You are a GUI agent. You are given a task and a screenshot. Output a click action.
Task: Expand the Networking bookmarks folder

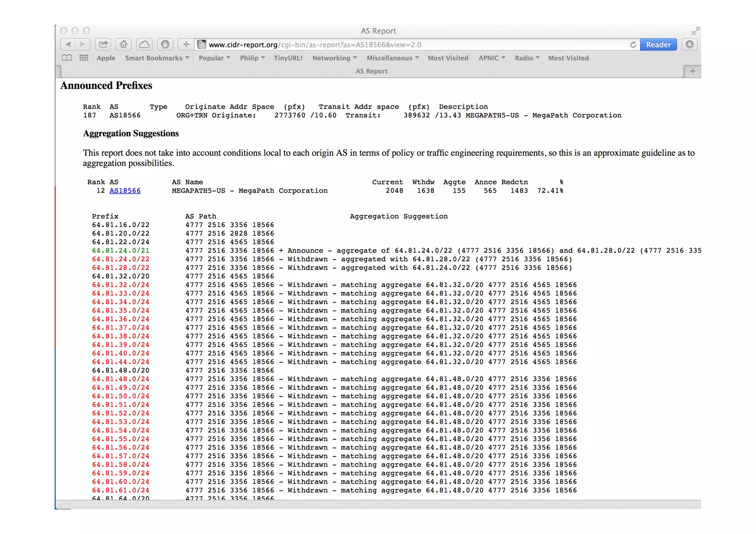334,58
